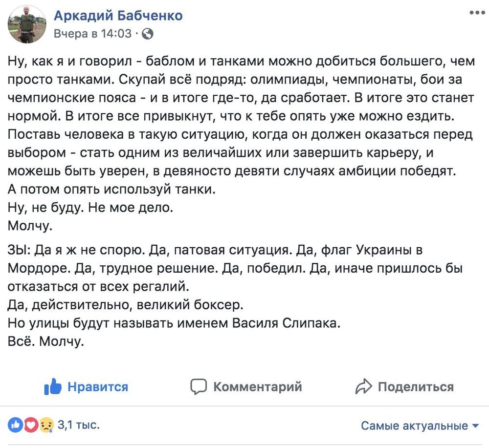Viewport: 489px width, 448px height.
Task: Click the share arrow icon
Action: (363, 387)
